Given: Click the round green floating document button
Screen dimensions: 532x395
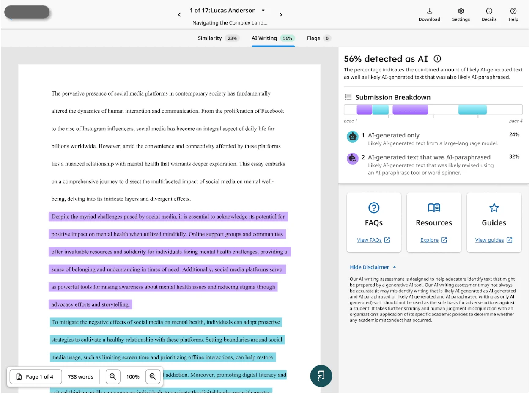Looking at the screenshot, I should click(321, 376).
